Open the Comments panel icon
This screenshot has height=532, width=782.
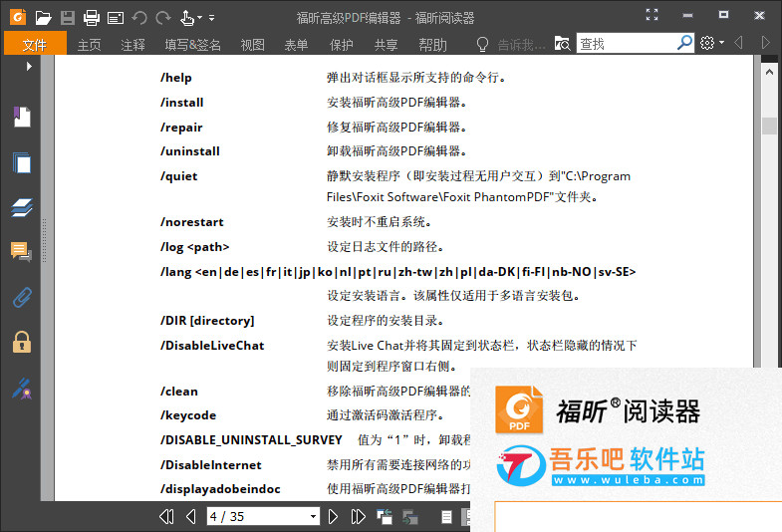coord(22,251)
